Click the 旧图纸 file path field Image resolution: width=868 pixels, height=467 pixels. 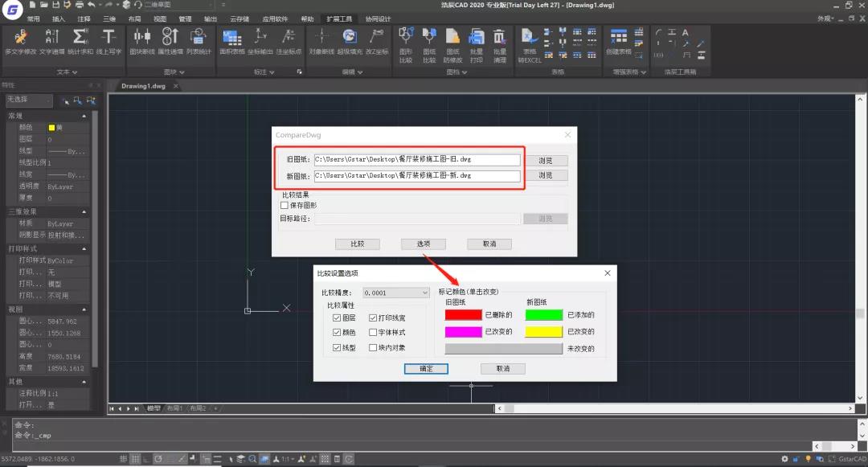coord(416,160)
